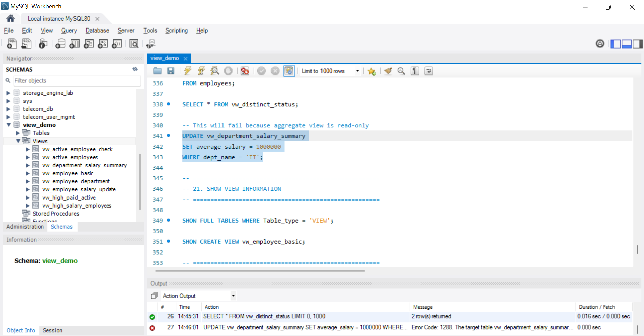This screenshot has width=644, height=336.
Task: Open script file in editor toolbar
Action: (157, 71)
